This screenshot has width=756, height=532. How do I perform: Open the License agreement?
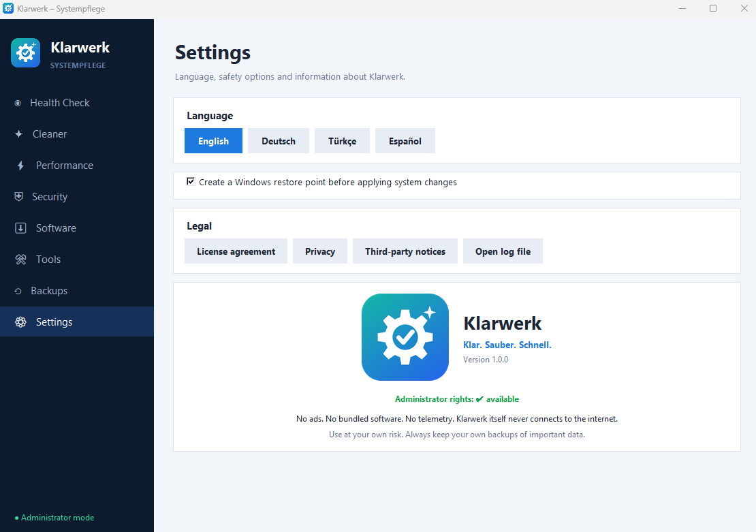(236, 251)
